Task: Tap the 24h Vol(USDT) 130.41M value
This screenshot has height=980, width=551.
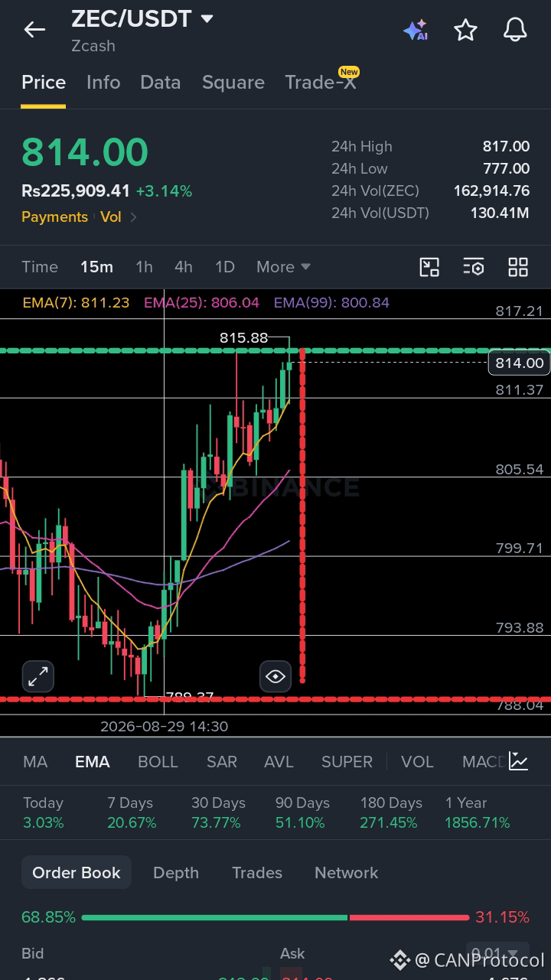Action: point(500,213)
